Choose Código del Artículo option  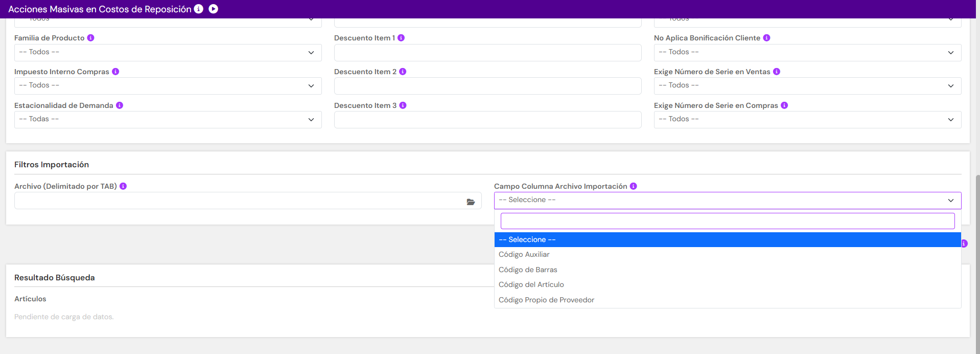728,285
